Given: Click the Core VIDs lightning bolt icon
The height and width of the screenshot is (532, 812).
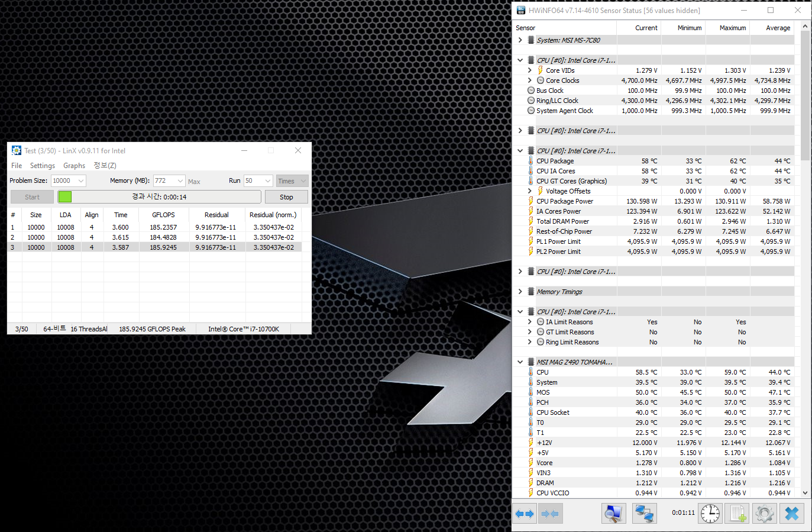Looking at the screenshot, I should (x=540, y=70).
